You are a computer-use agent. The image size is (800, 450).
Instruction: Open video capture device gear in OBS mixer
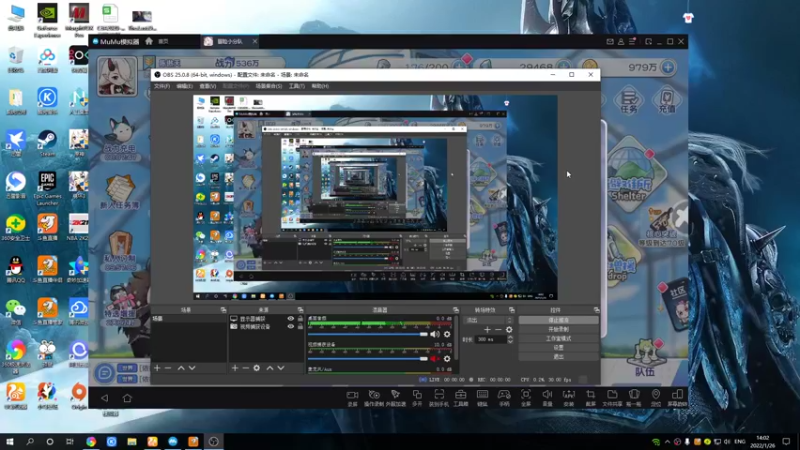pos(447,359)
